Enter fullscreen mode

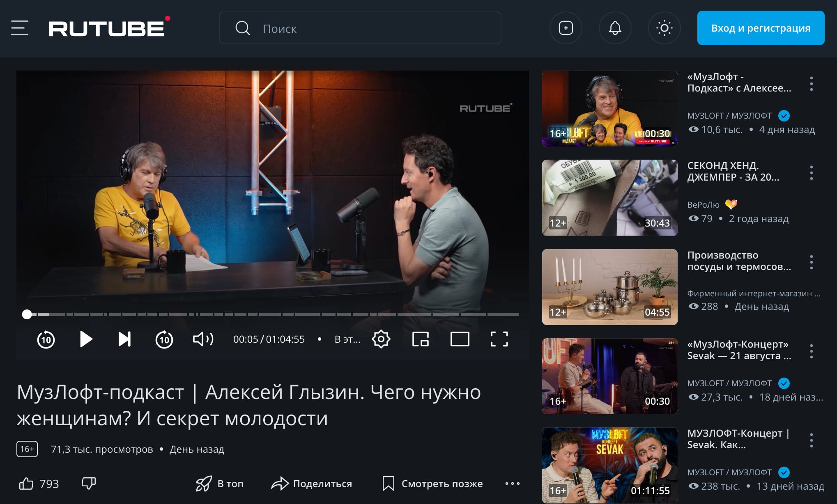coord(499,339)
